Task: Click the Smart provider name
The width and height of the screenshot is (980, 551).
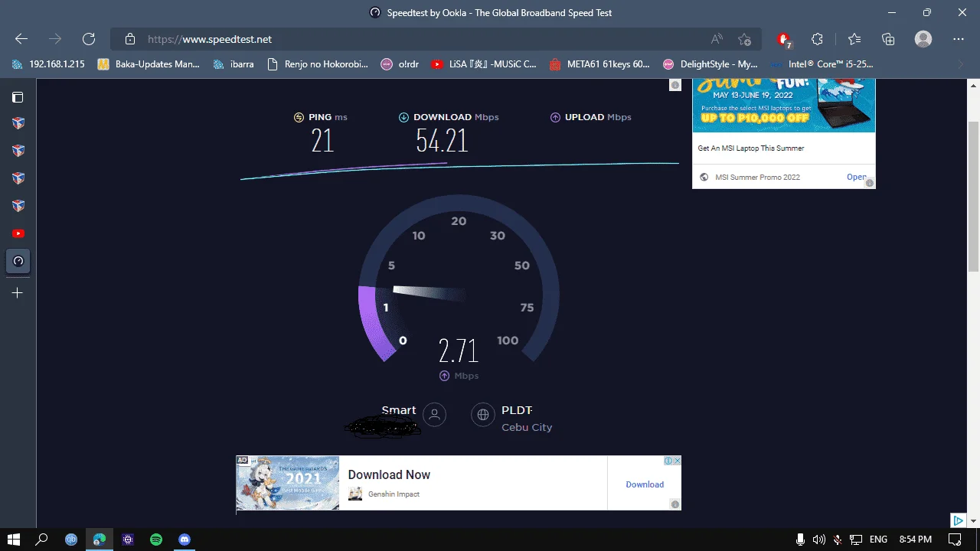Action: (399, 410)
